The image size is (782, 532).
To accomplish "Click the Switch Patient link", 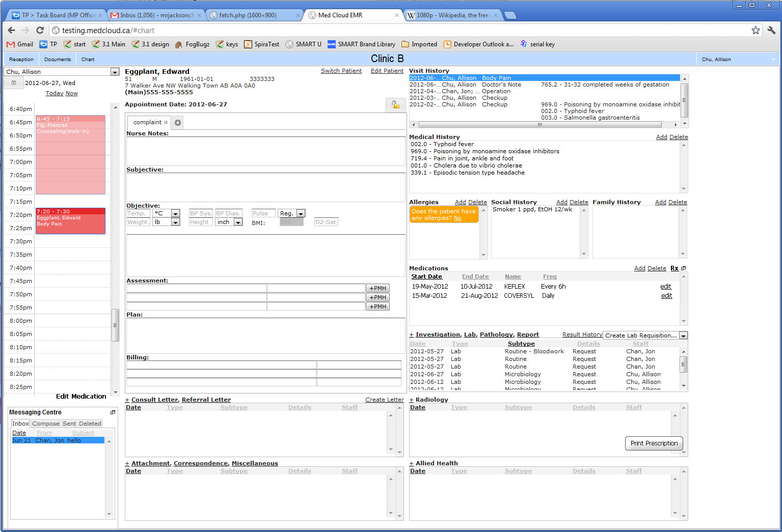I will (x=341, y=71).
